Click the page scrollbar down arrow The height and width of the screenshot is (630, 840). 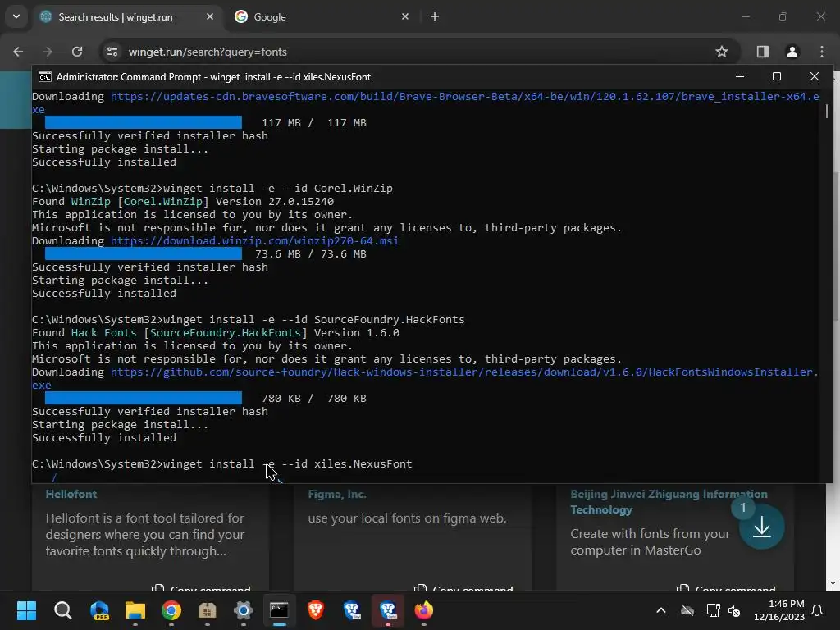click(x=833, y=583)
